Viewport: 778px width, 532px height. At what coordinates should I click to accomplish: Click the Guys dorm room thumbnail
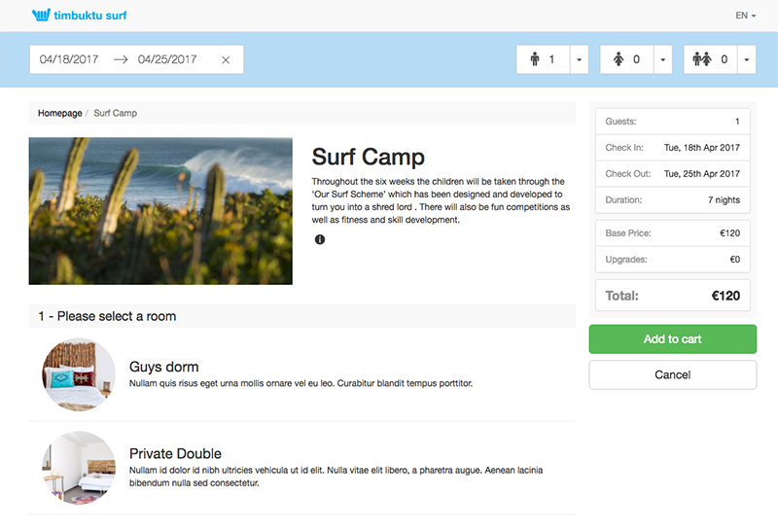[x=79, y=374]
